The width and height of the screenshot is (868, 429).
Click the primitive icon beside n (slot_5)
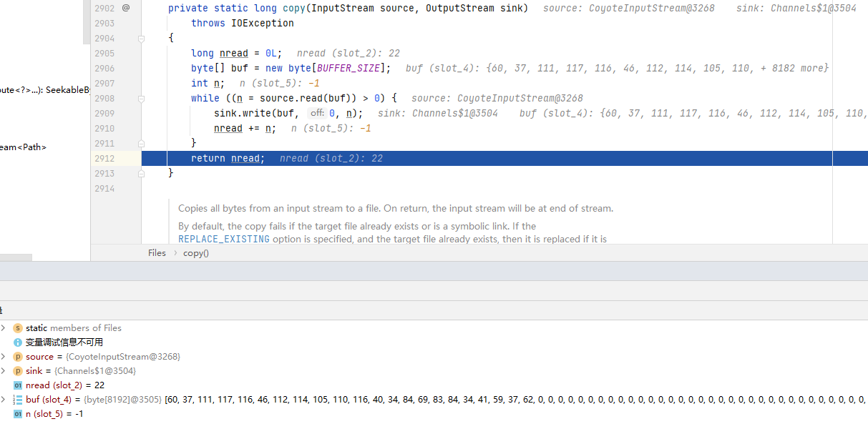point(18,413)
